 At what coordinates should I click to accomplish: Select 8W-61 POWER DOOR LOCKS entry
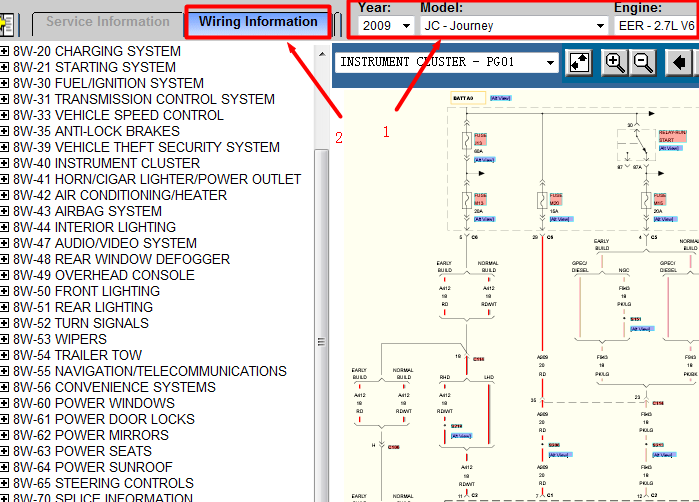coord(104,420)
